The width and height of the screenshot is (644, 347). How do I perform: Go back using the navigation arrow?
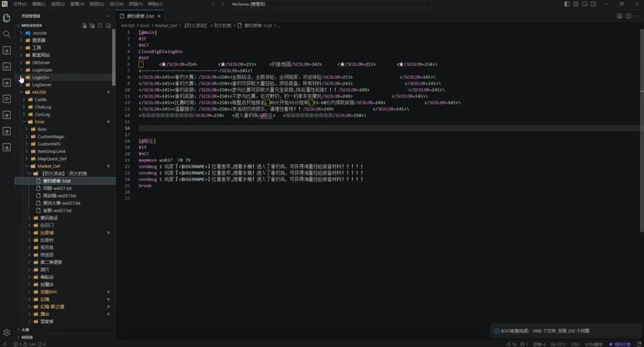[x=213, y=4]
